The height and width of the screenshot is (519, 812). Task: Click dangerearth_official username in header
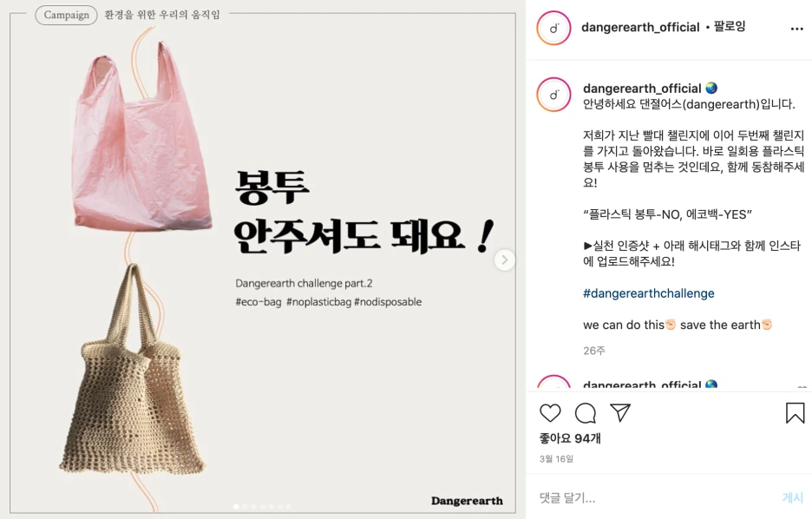pyautogui.click(x=640, y=27)
